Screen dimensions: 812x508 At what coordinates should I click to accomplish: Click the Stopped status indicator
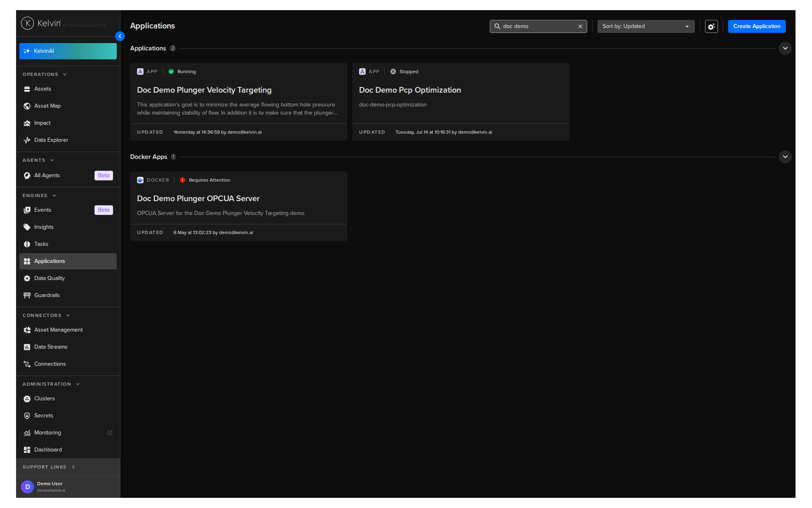(404, 72)
